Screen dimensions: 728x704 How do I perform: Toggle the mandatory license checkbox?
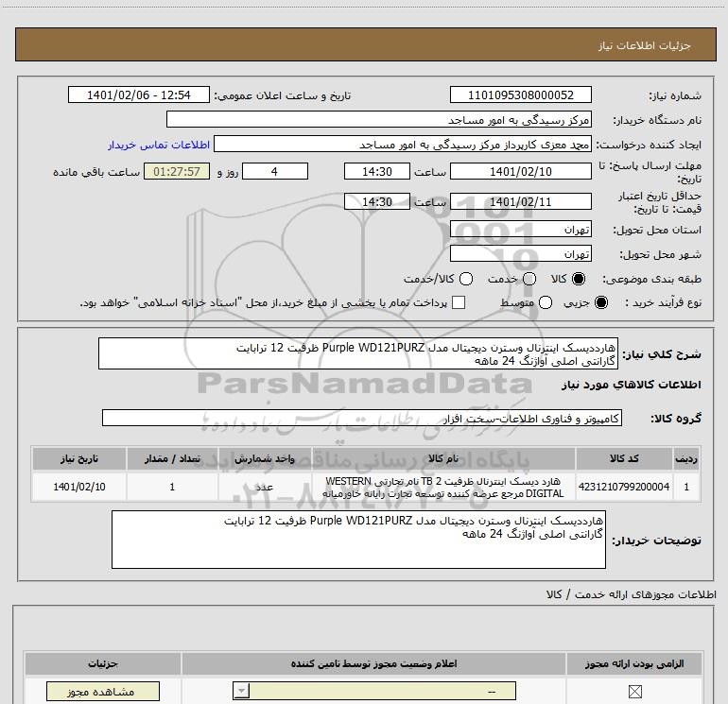click(x=634, y=692)
